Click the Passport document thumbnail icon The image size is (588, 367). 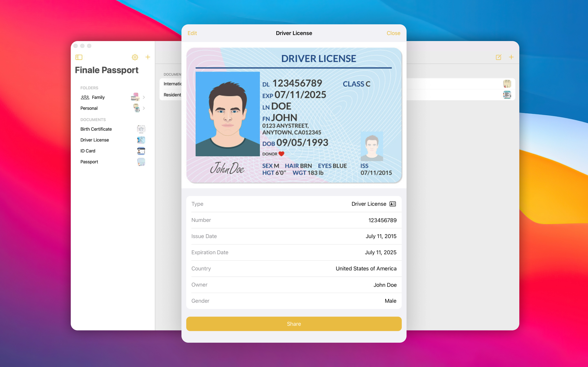pyautogui.click(x=141, y=162)
